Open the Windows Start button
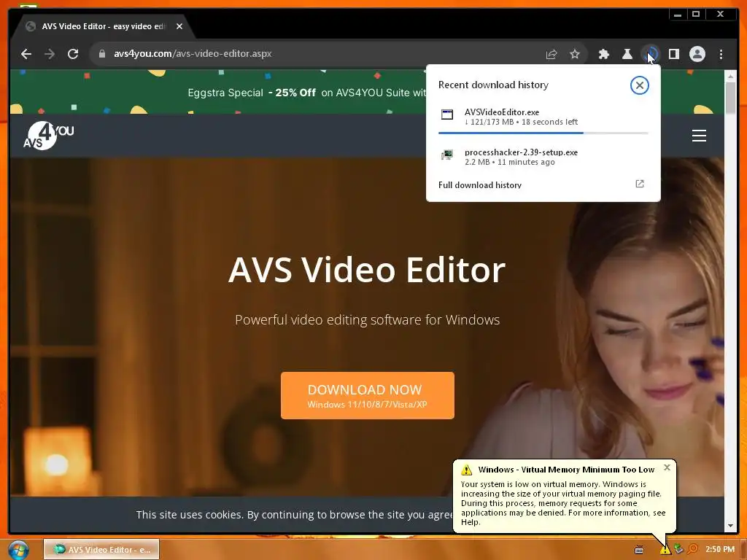Image resolution: width=747 pixels, height=560 pixels. click(x=18, y=550)
